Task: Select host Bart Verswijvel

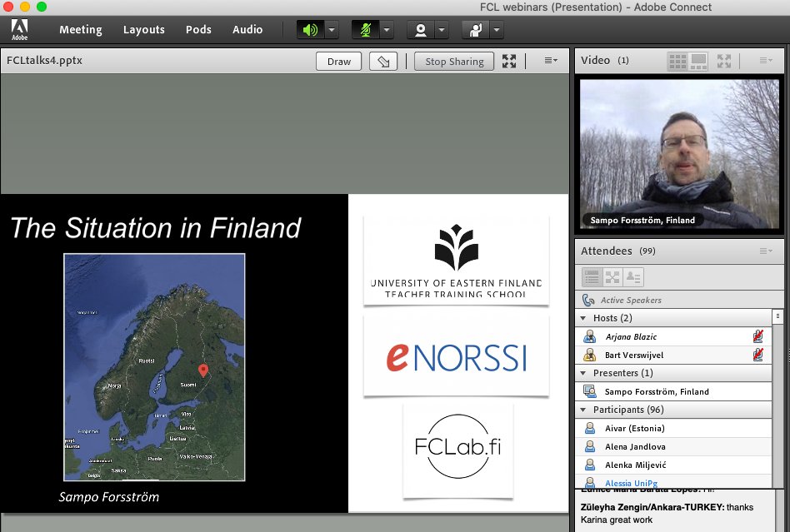Action: [673, 355]
